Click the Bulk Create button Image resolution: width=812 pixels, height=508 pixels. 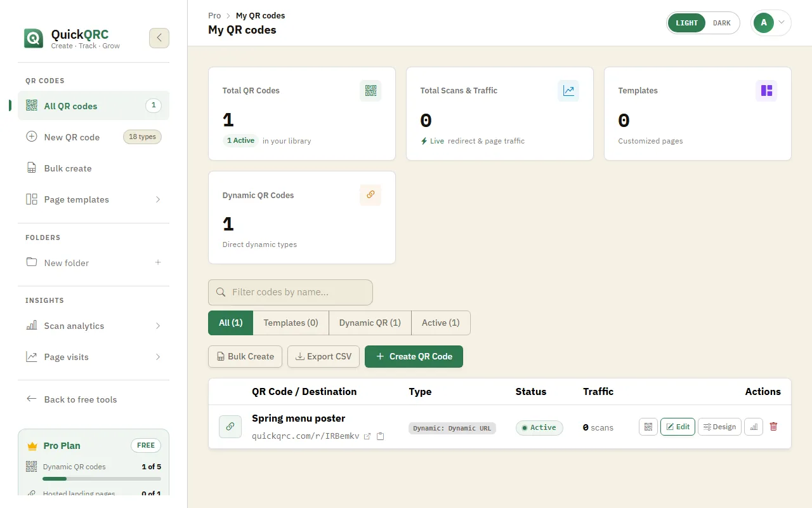[246, 356]
